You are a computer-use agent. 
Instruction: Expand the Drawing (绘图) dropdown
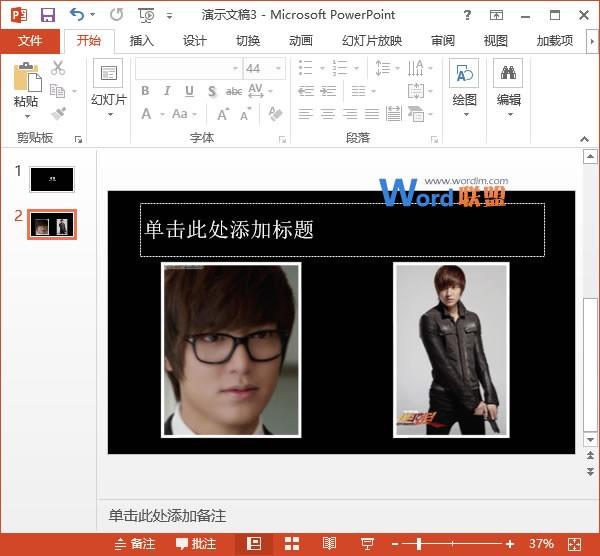click(x=464, y=101)
